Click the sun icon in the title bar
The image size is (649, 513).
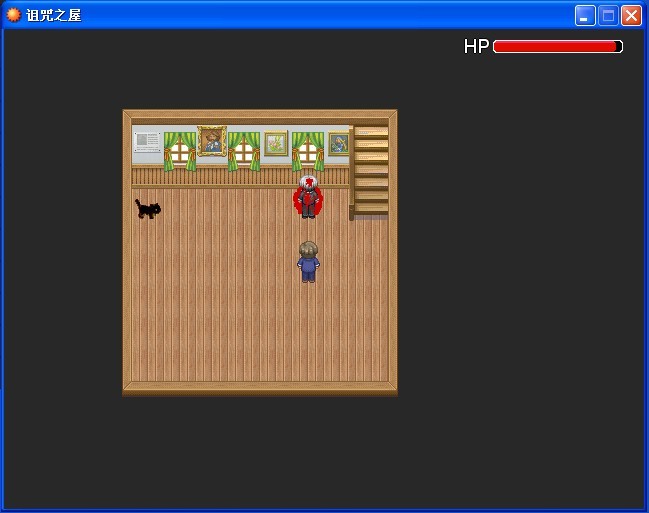click(13, 15)
